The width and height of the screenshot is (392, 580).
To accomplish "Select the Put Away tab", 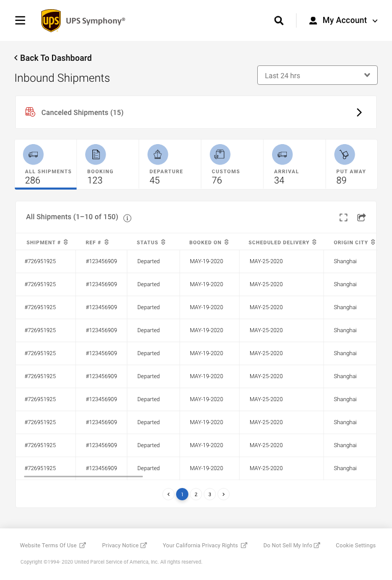I will [351, 165].
